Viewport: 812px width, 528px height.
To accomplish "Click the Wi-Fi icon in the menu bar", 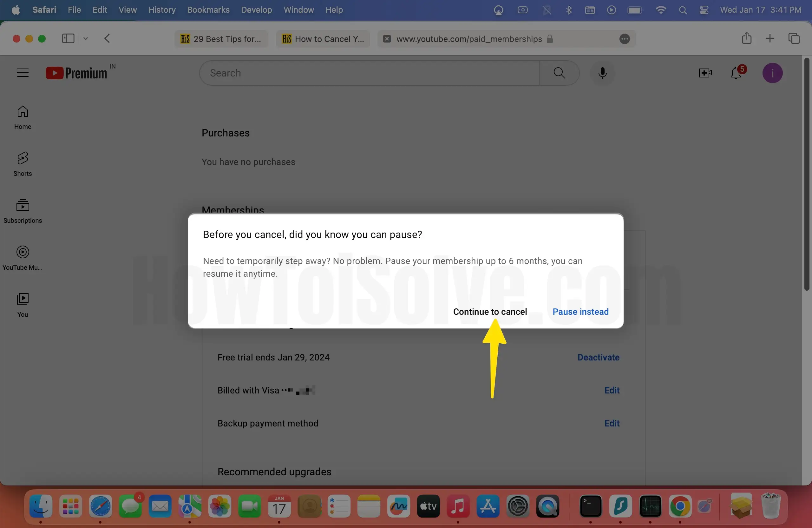I will click(x=661, y=10).
